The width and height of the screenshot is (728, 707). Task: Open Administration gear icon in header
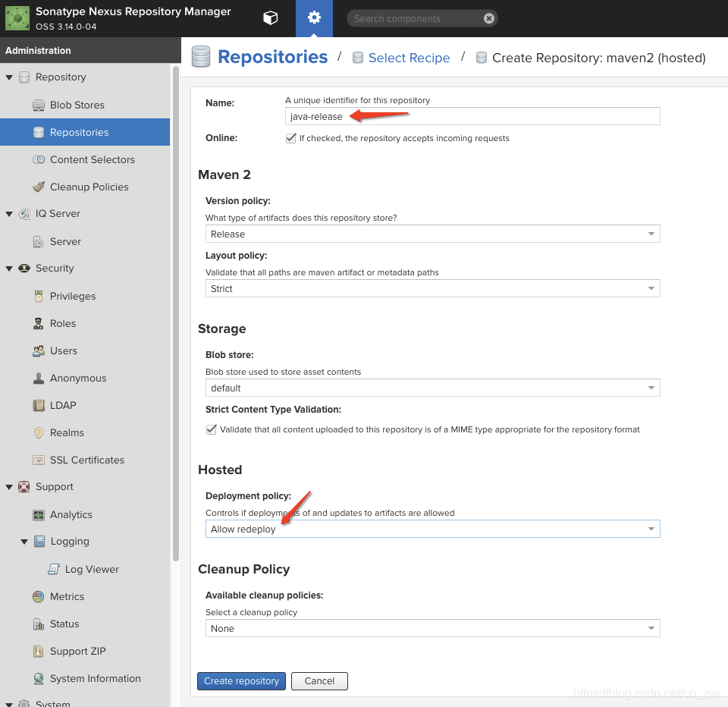pos(314,18)
